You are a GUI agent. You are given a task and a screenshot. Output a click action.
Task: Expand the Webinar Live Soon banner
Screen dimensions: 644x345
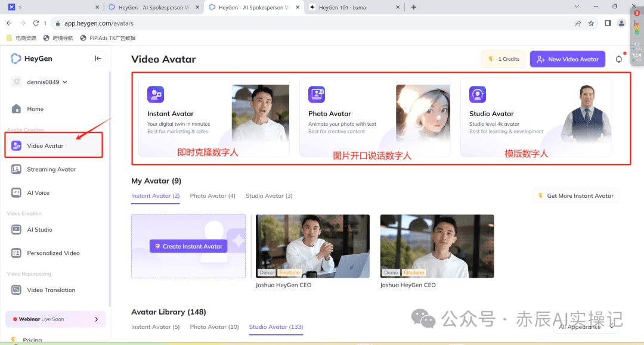pyautogui.click(x=55, y=319)
